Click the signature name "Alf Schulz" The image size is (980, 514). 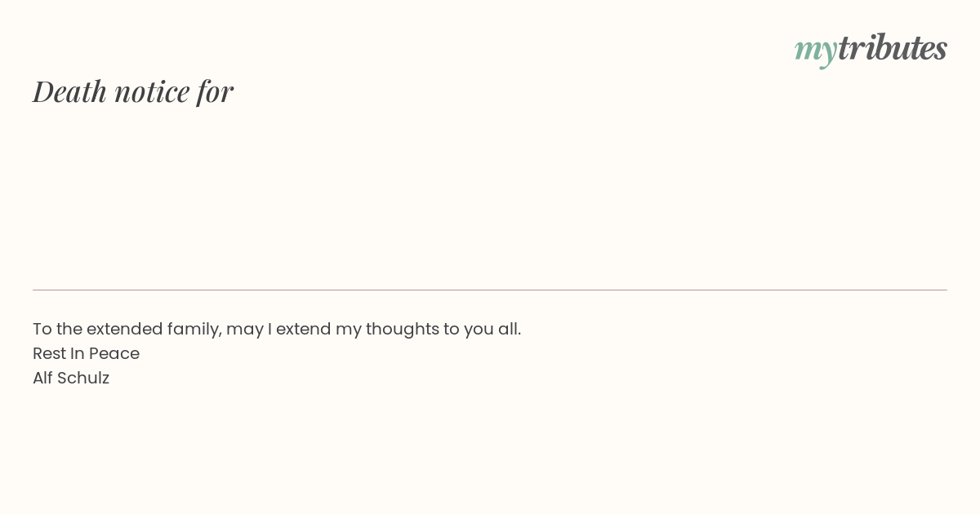coord(71,378)
